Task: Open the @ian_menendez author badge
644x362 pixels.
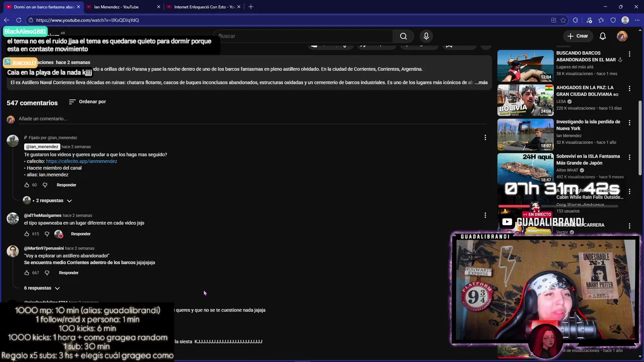Action: pos(42,147)
